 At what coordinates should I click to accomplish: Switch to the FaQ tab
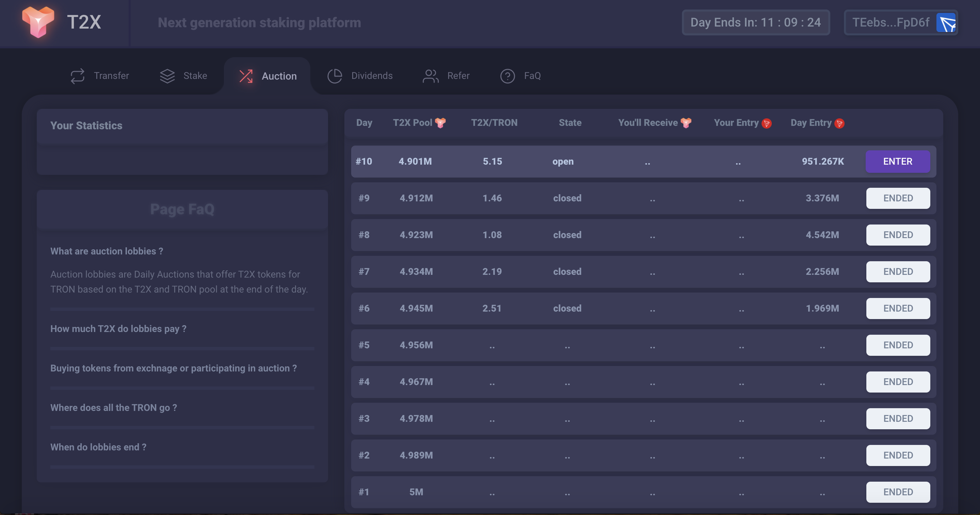click(520, 76)
